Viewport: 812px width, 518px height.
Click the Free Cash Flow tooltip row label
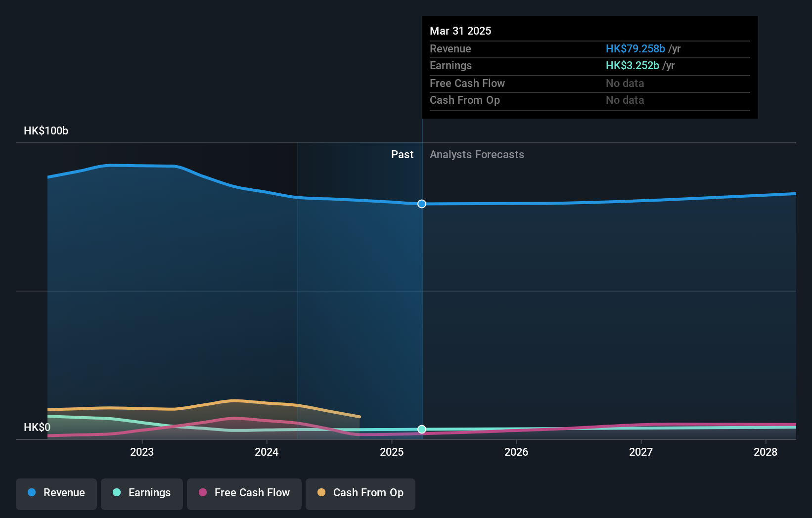click(467, 83)
